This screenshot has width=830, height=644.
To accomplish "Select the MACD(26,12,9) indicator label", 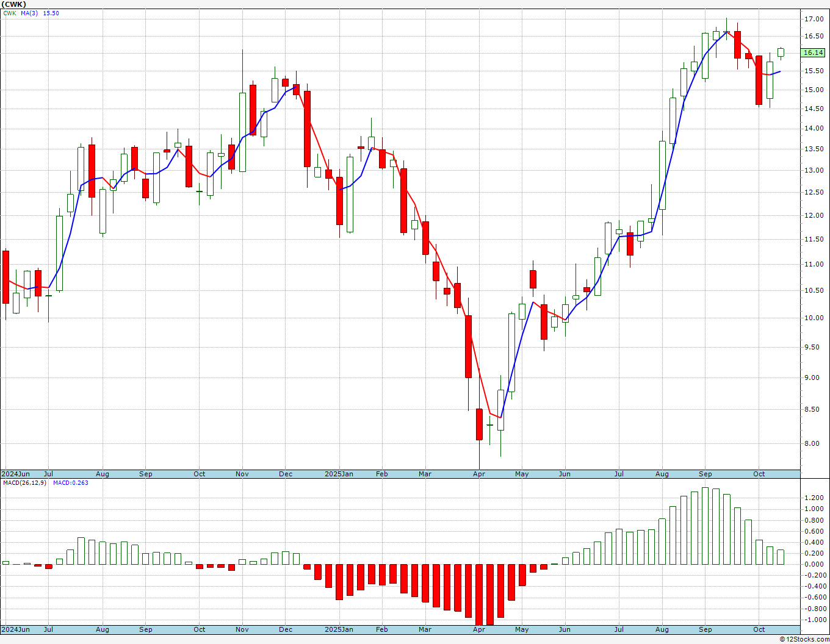I will click(x=24, y=483).
